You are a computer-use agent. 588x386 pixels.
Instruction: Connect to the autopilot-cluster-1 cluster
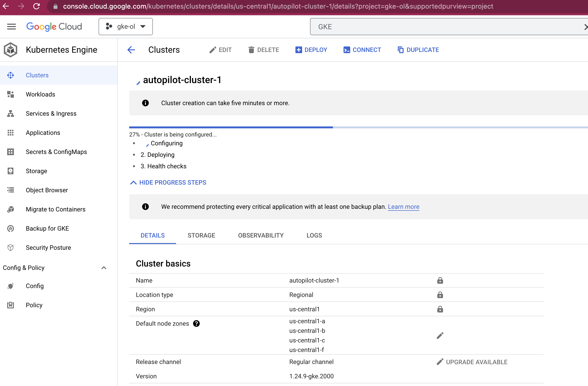click(362, 50)
